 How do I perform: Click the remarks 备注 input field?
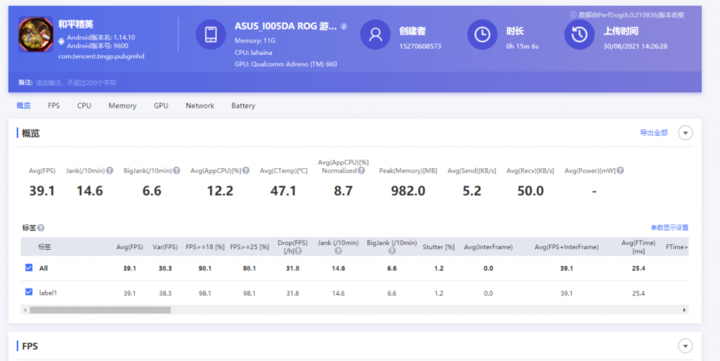[76, 83]
